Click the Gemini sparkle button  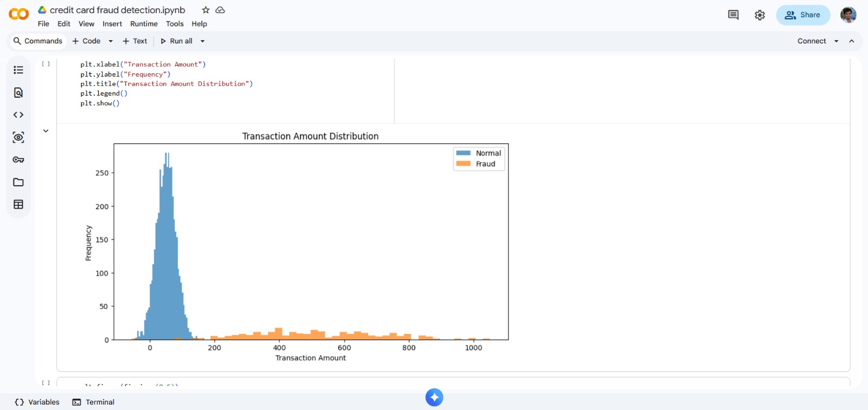pos(434,398)
